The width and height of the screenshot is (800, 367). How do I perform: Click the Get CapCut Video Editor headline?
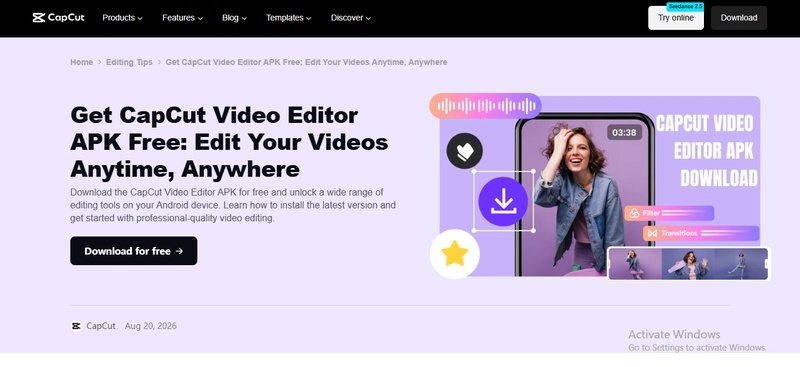point(229,141)
